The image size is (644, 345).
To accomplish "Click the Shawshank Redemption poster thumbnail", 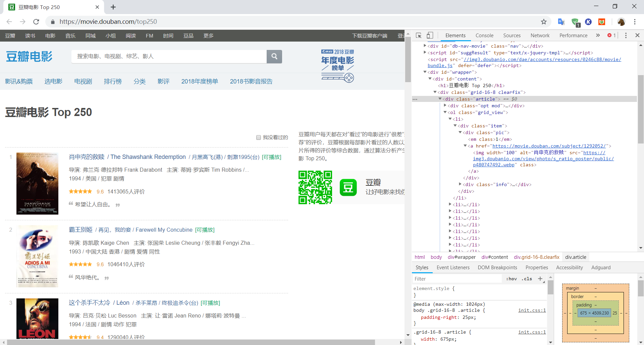I will 37,183.
